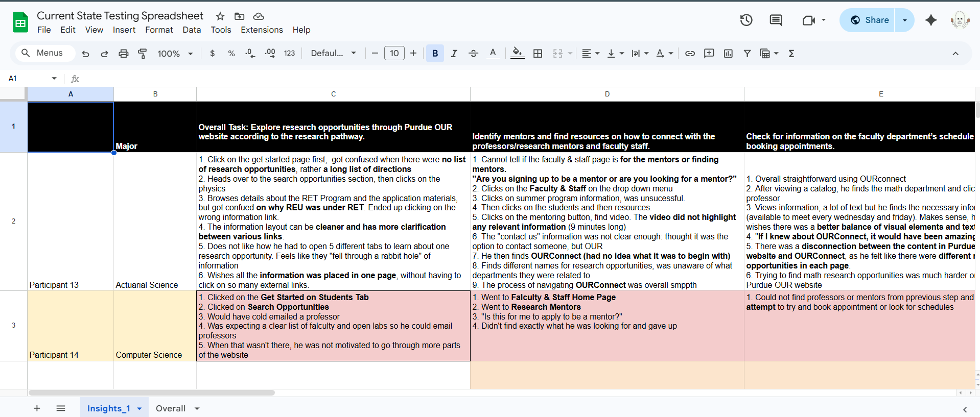Open the table views dropdown
This screenshot has height=417, width=980.
tap(769, 54)
